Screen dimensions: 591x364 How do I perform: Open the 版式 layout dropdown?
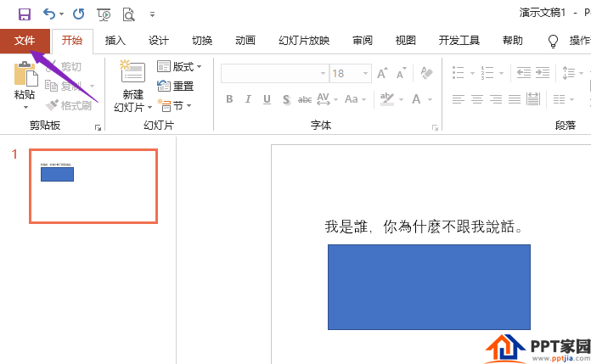click(x=179, y=67)
